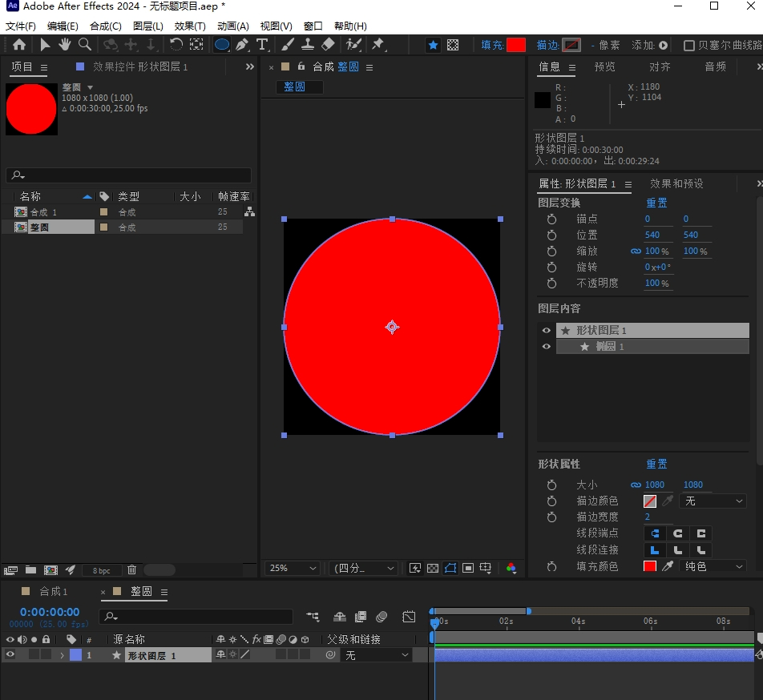Screen dimensions: 763x700
Task: Expand hidden panels chevron in Project panel header
Action: (x=249, y=66)
